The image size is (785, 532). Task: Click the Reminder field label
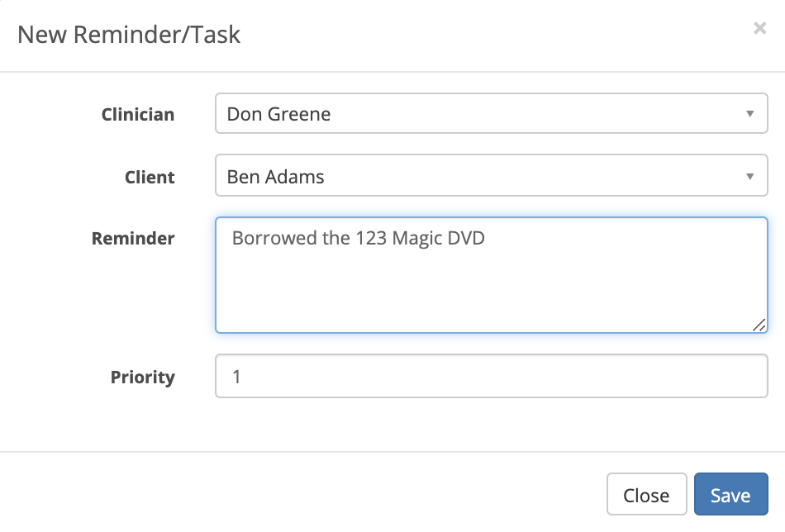click(133, 239)
